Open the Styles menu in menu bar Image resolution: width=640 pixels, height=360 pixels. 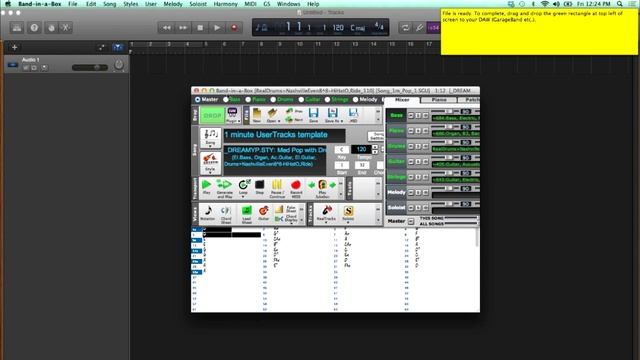[131, 4]
